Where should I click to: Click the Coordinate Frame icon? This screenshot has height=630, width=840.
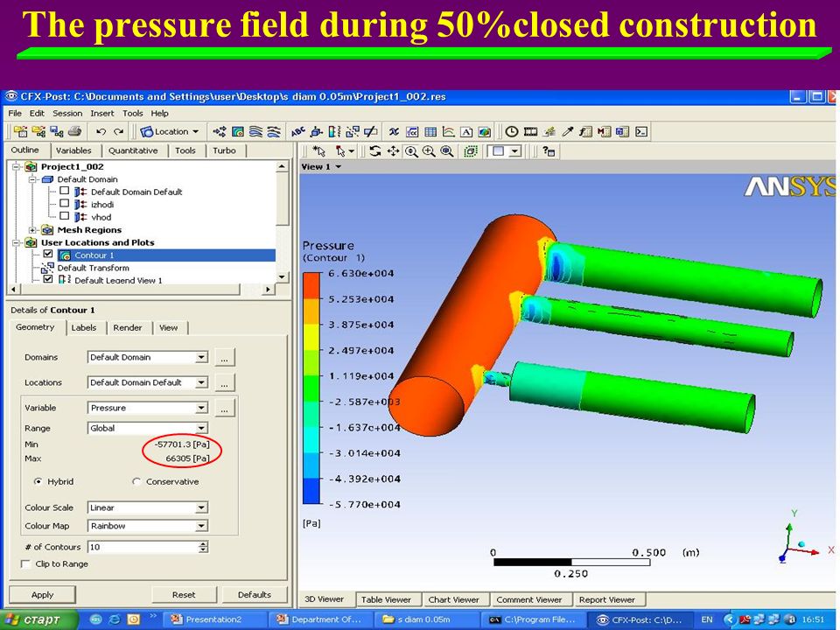tap(317, 131)
